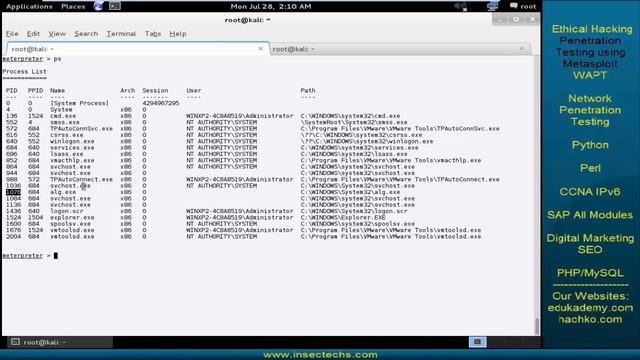Click SAP All Modules sidebar text
This screenshot has height=360, width=640.
tap(590, 215)
